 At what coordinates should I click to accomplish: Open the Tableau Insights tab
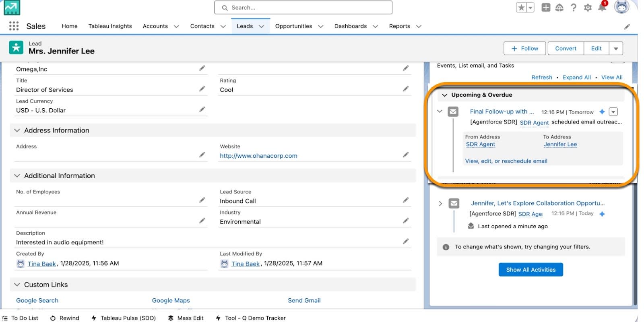(x=110, y=26)
